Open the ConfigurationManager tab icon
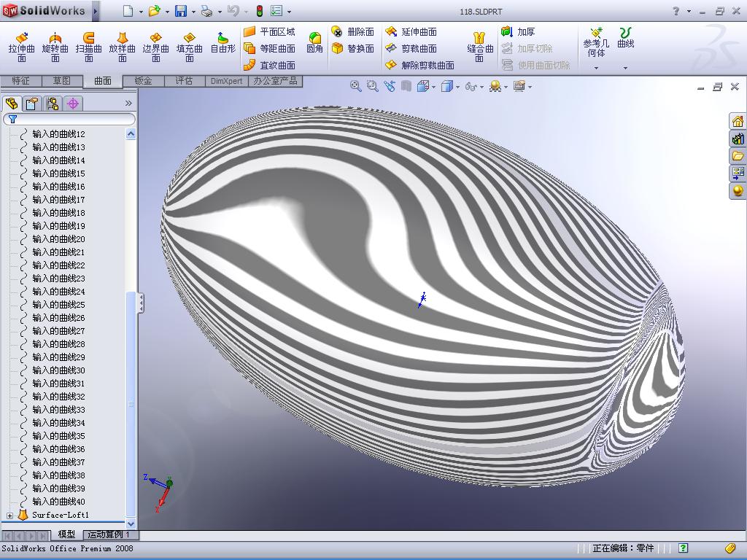 (x=53, y=104)
